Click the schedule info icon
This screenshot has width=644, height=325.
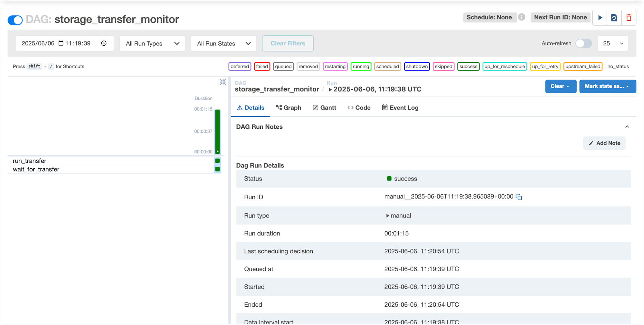[522, 17]
